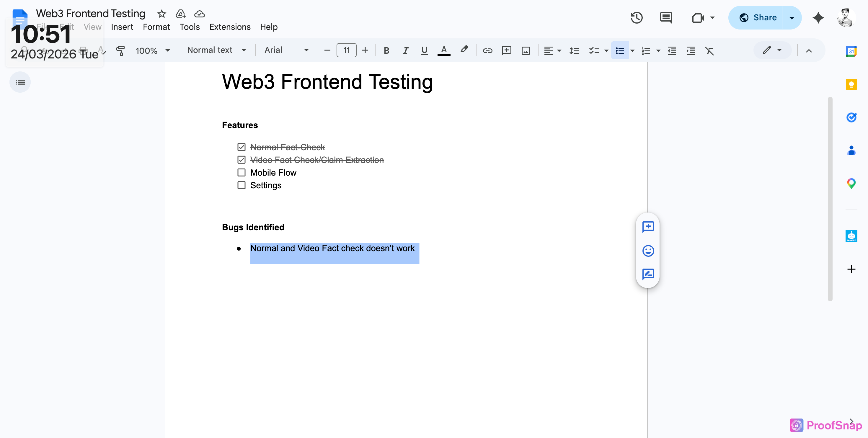Start a video call with Meet icon
868x438 pixels.
[x=698, y=17]
